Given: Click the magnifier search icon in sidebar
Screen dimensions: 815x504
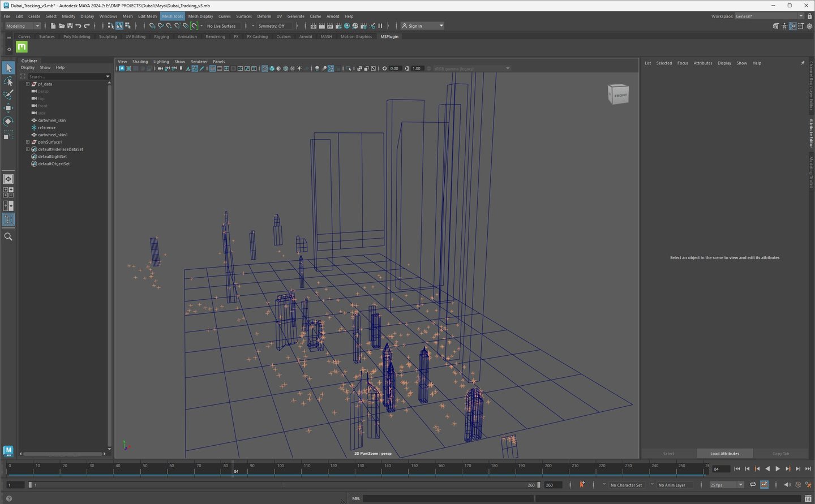Looking at the screenshot, I should tap(8, 236).
